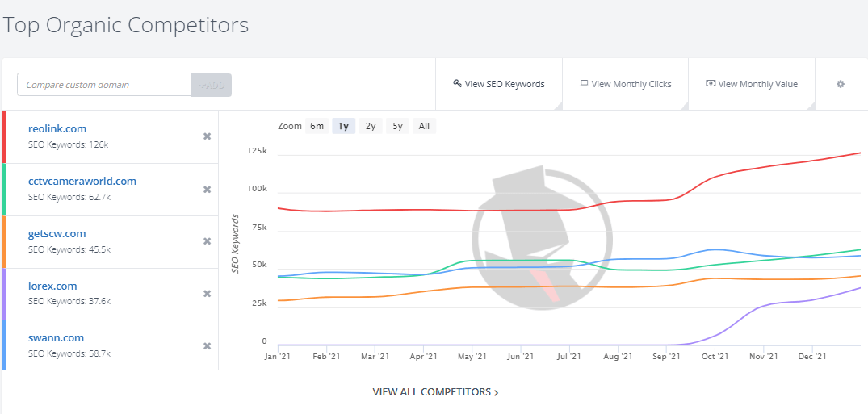Click the orange getscw.com color bar
Screen dimensions: 868x414
pos(4,242)
